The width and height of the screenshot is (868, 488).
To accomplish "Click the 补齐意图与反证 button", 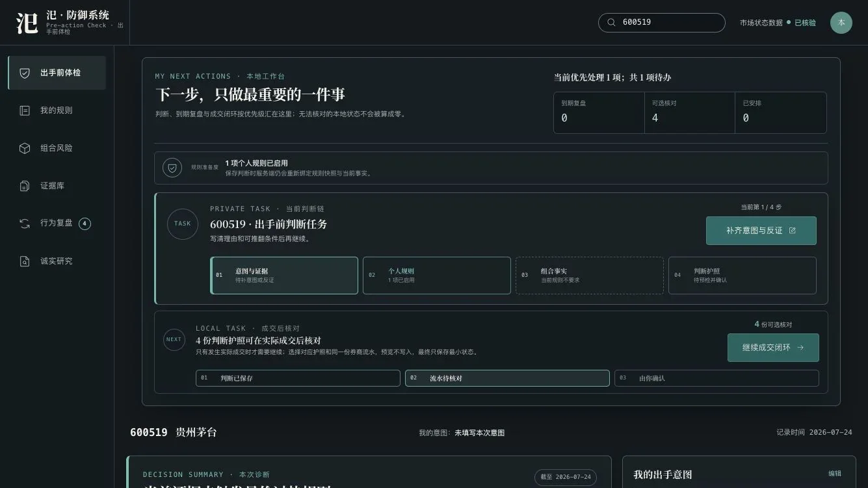I will 761,231.
